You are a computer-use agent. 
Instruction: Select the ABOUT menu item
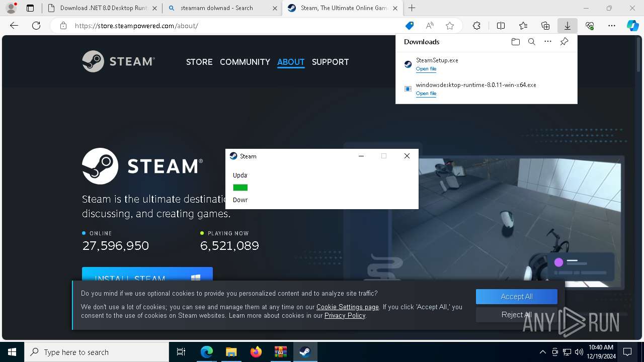coord(291,62)
